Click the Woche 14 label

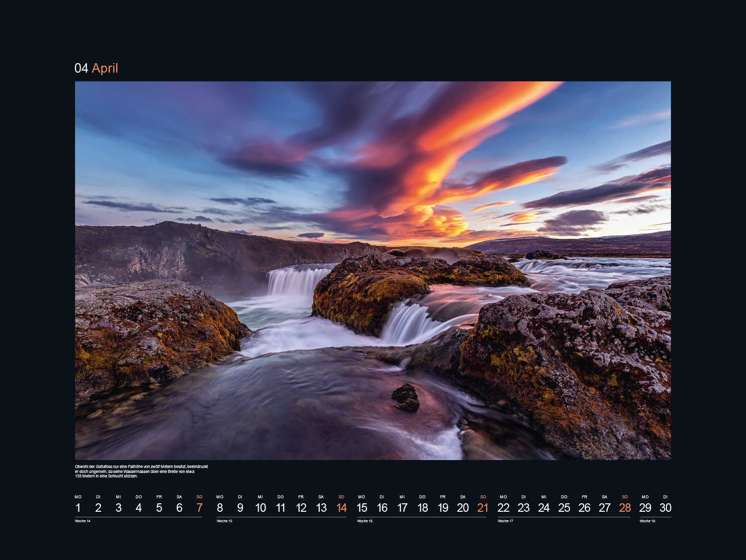pos(83,521)
